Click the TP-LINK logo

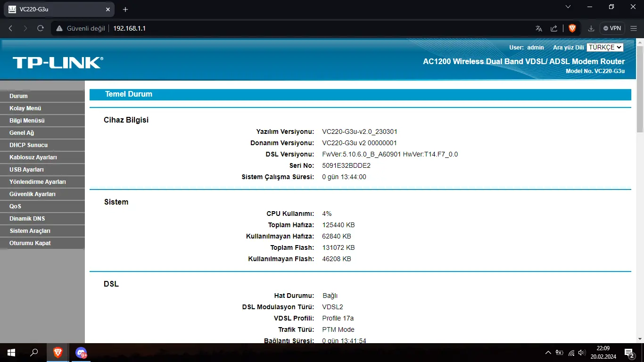pos(58,63)
